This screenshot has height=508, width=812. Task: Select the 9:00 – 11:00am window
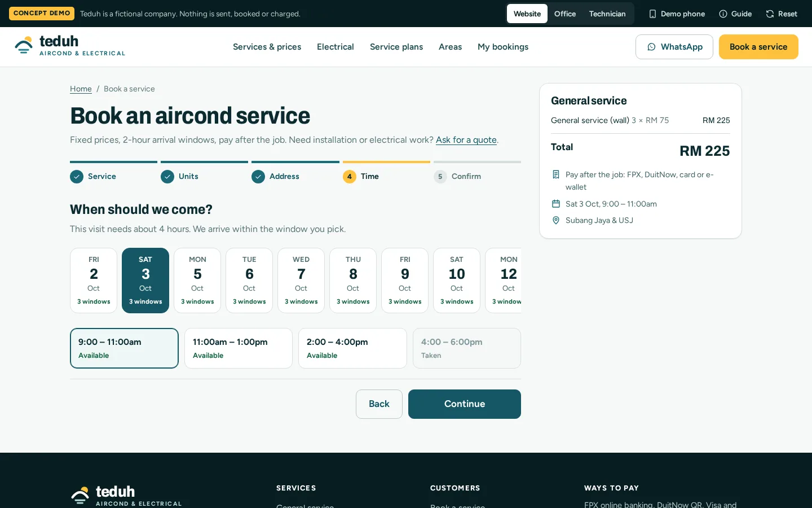[x=124, y=348]
